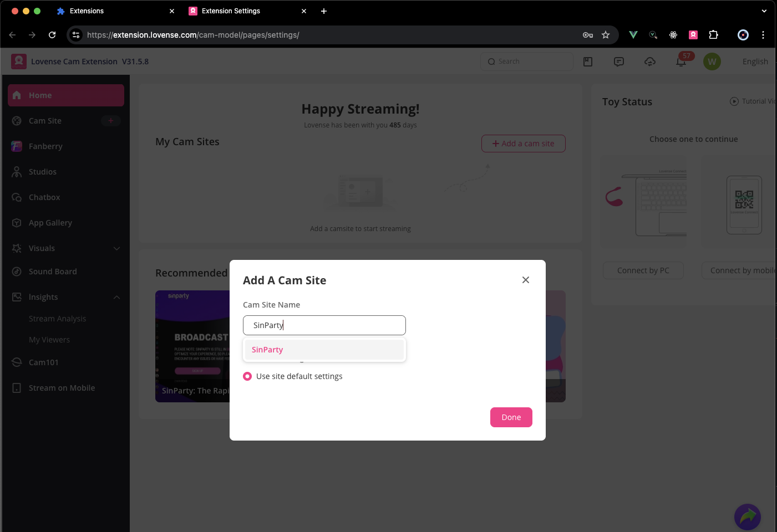Image resolution: width=777 pixels, height=532 pixels.
Task: Click the Add a cam site button
Action: coord(523,144)
